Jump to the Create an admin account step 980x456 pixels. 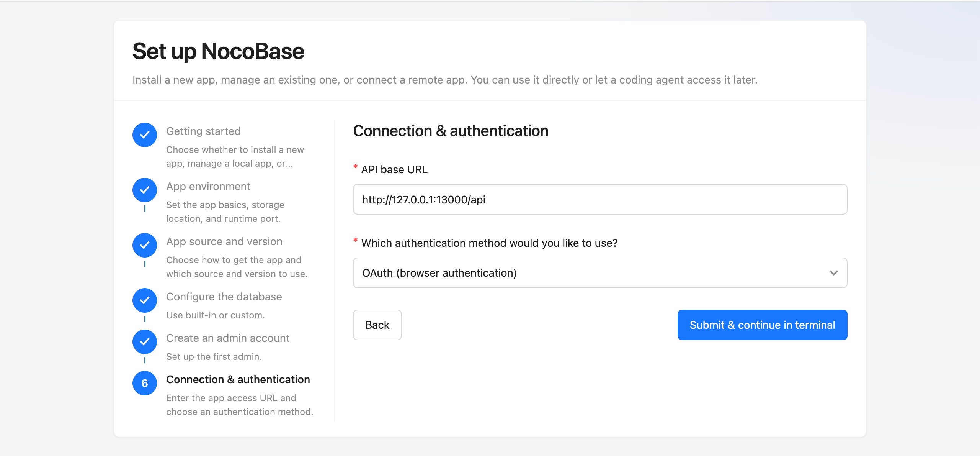point(228,338)
